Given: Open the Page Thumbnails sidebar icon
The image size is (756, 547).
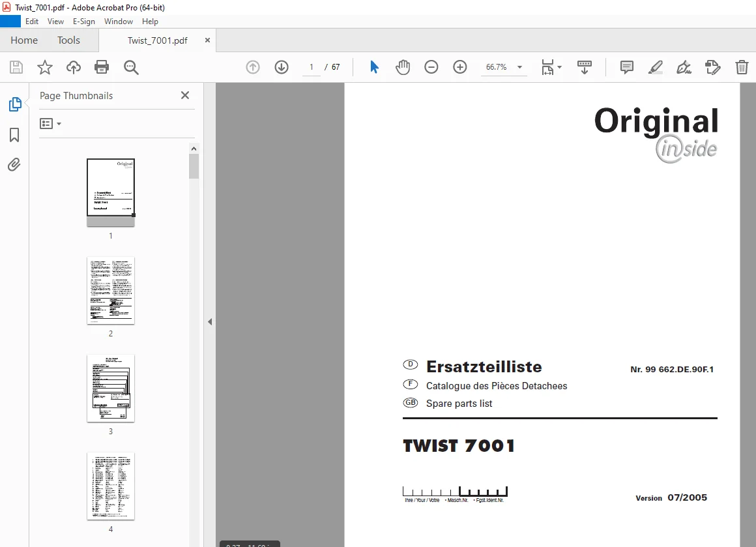Looking at the screenshot, I should (15, 104).
